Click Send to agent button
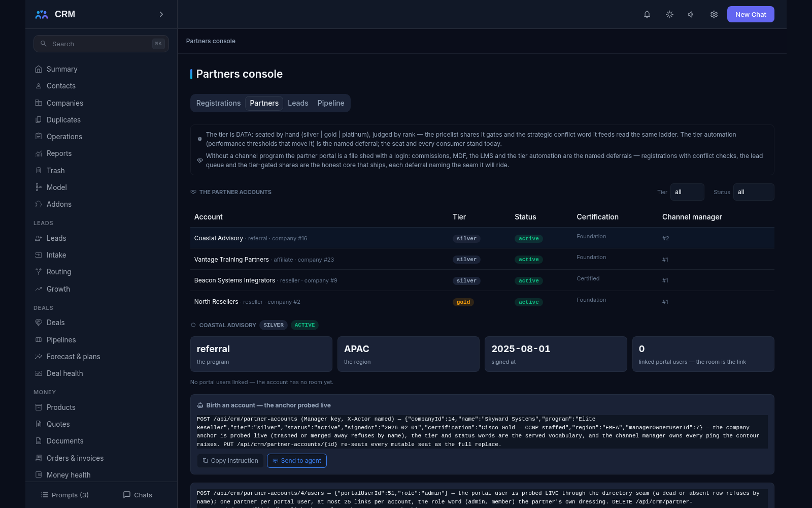Image resolution: width=812 pixels, height=508 pixels. 297,461
